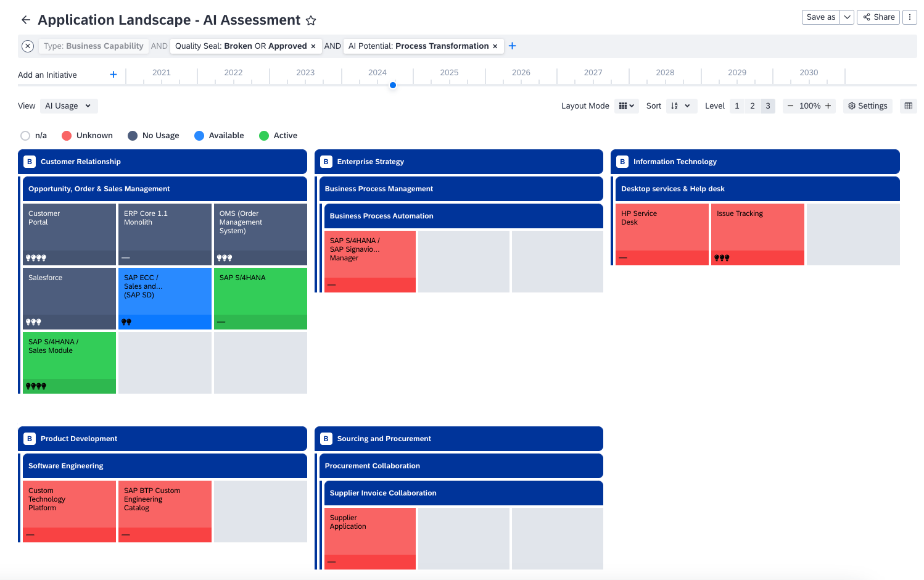This screenshot has width=924, height=580.
Task: Open Customer Relationship capability header
Action: 162,162
